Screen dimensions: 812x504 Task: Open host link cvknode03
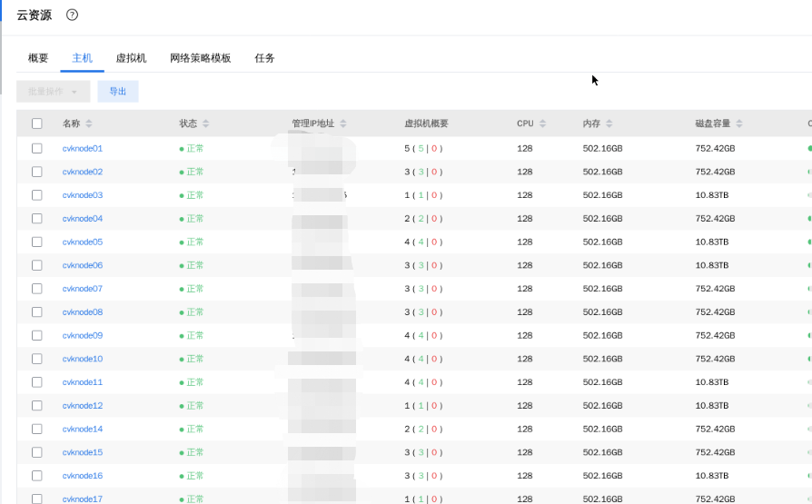pyautogui.click(x=83, y=194)
